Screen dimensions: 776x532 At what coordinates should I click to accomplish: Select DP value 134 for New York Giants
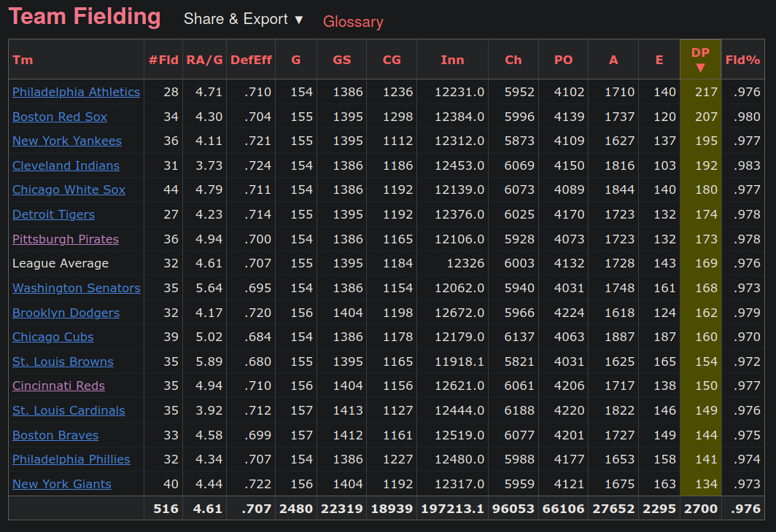coord(706,484)
